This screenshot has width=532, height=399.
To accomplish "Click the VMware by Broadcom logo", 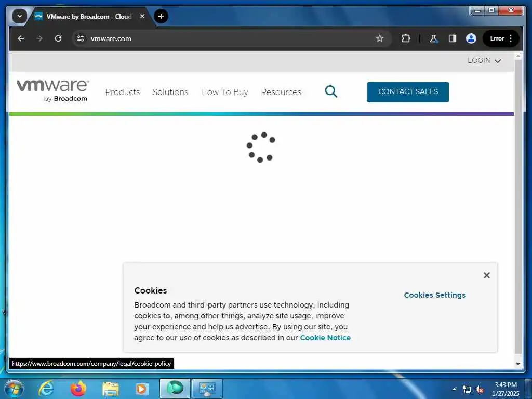I will point(53,90).
